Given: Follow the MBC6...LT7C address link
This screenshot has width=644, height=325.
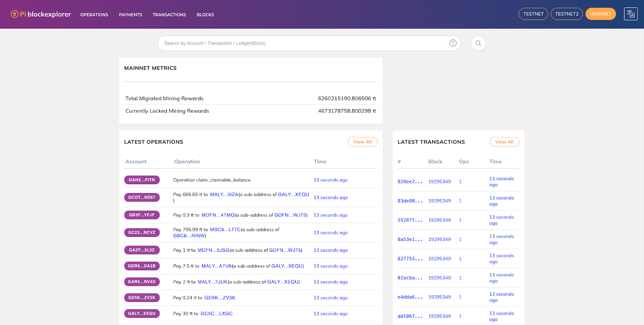Looking at the screenshot, I should point(225,230).
